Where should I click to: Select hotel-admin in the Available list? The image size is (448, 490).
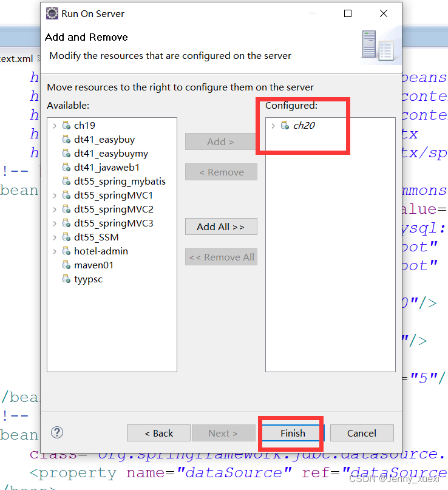101,251
